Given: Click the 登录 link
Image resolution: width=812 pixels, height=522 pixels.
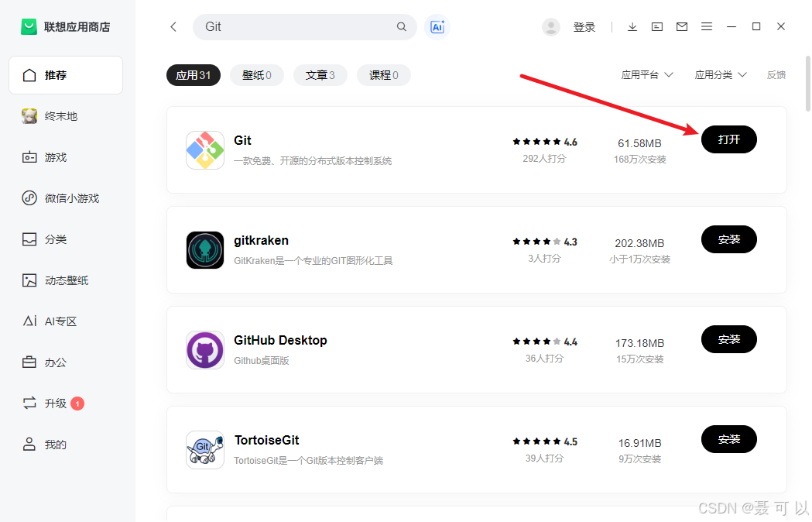Looking at the screenshot, I should [x=584, y=27].
